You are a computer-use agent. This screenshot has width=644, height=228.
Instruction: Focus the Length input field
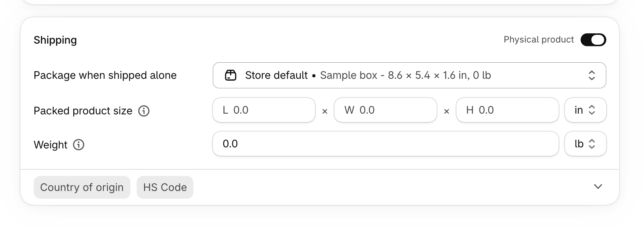tap(264, 110)
